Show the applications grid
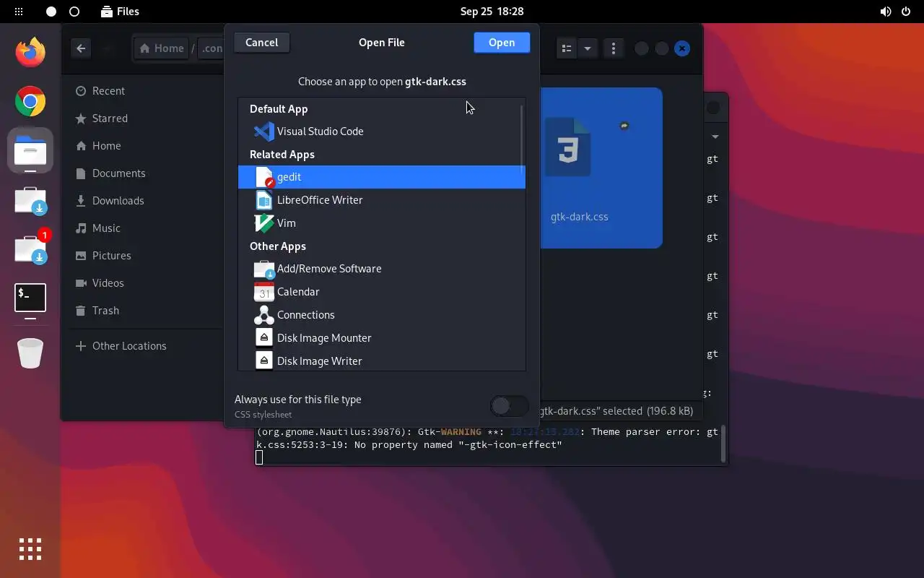Viewport: 924px width, 578px height. click(x=30, y=549)
